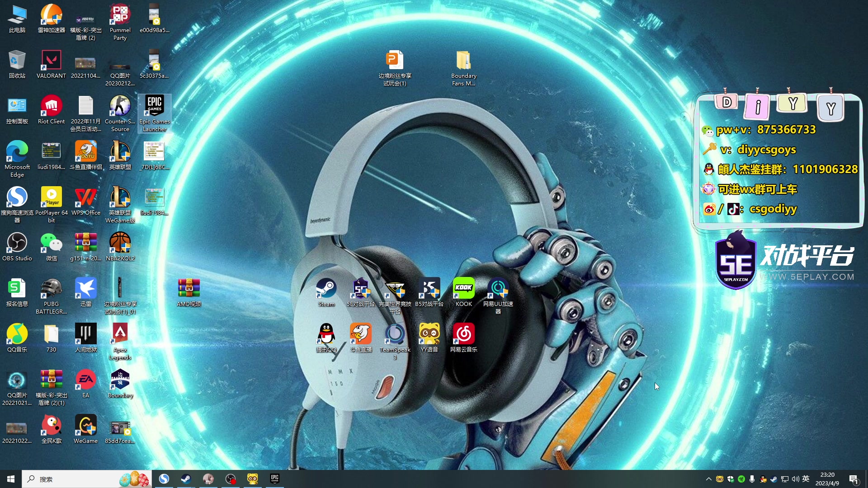The image size is (868, 488).
Task: Select the Boundary Fans M... folder
Action: 463,67
